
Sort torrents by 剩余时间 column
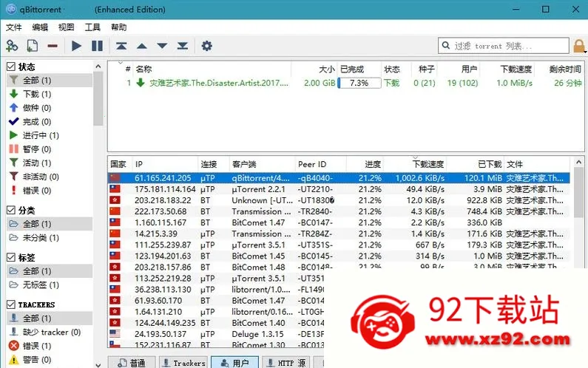click(x=560, y=69)
